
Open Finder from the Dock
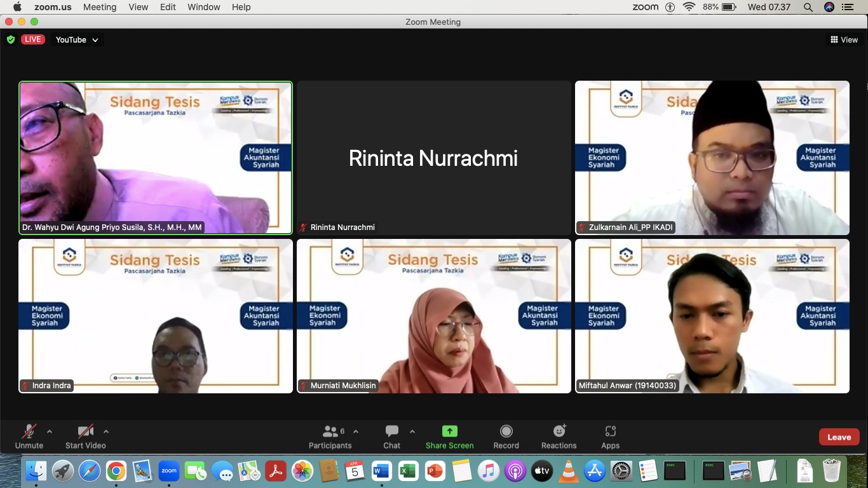coord(36,471)
